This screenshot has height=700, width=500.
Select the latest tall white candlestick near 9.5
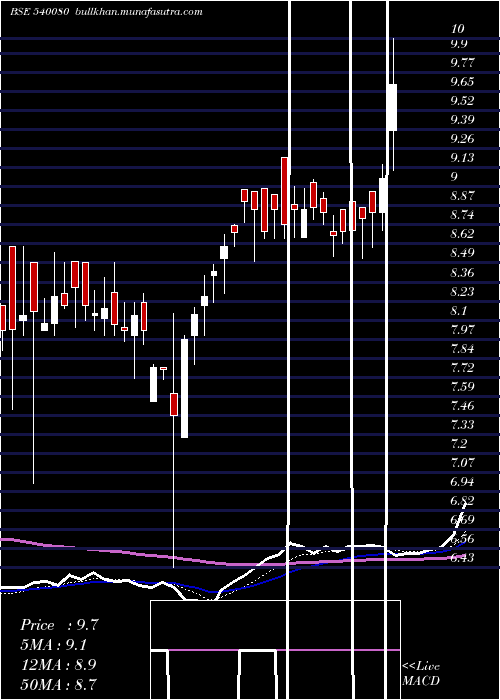[x=392, y=107]
